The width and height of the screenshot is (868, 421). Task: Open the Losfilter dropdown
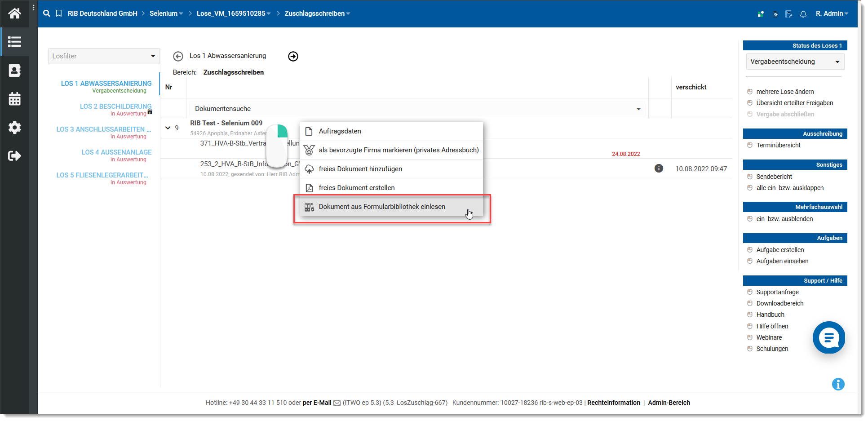coord(104,56)
